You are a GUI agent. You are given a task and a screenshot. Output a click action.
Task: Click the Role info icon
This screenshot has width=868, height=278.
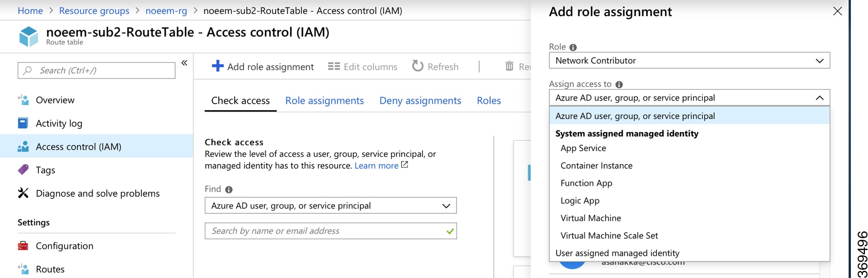pyautogui.click(x=573, y=47)
